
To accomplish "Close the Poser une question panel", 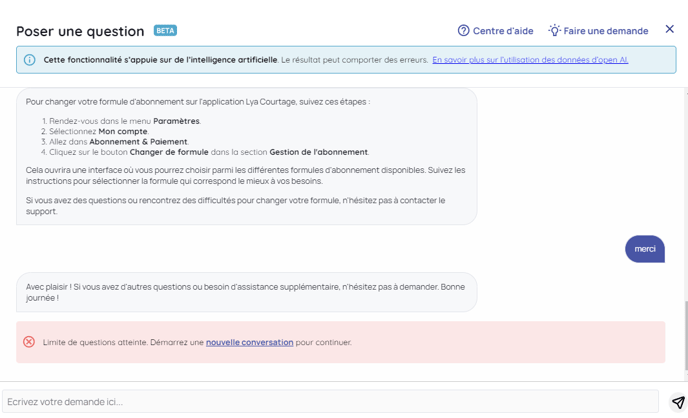I will [670, 29].
